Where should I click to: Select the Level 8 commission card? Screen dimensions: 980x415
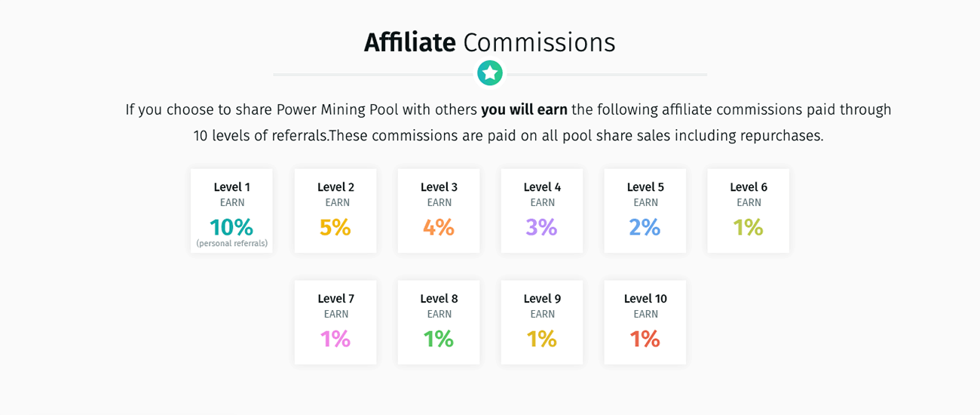[439, 322]
